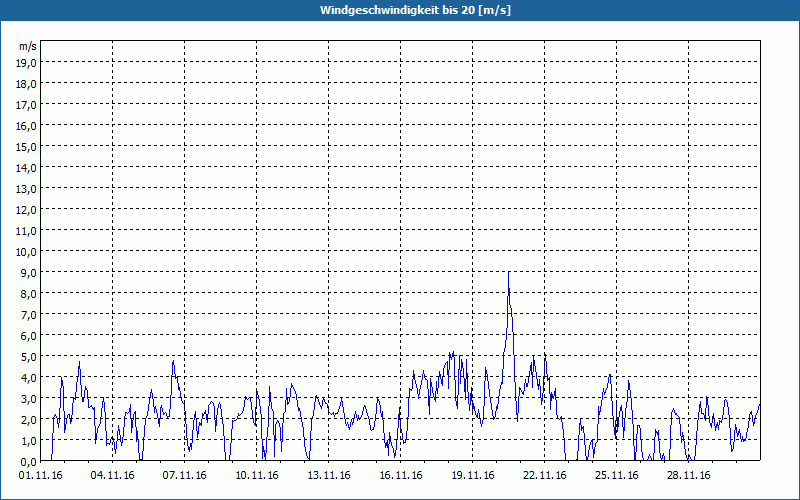The image size is (800, 500).
Task: Select the 28.11.16 date label
Action: pos(689,476)
